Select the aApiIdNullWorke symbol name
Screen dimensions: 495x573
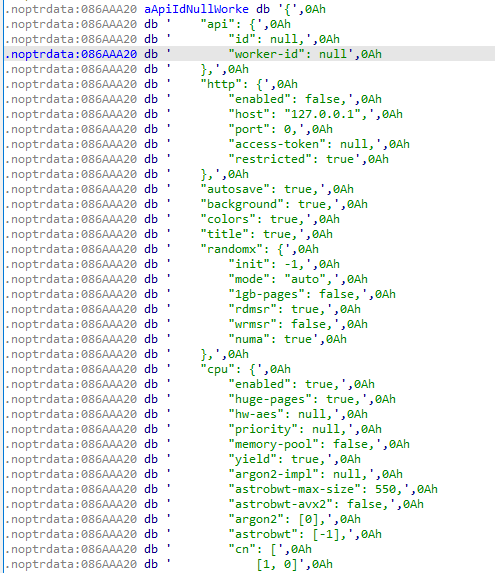pos(196,9)
